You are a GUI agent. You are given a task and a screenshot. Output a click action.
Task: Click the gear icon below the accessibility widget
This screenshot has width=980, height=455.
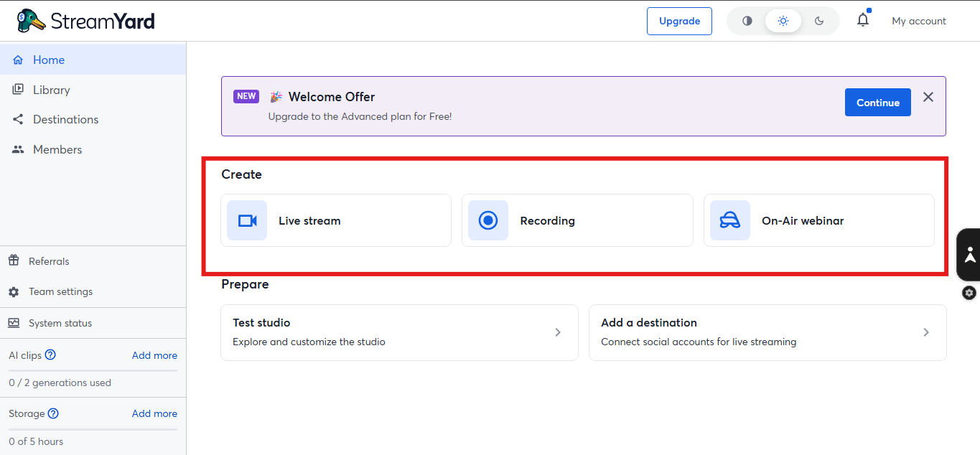(969, 293)
